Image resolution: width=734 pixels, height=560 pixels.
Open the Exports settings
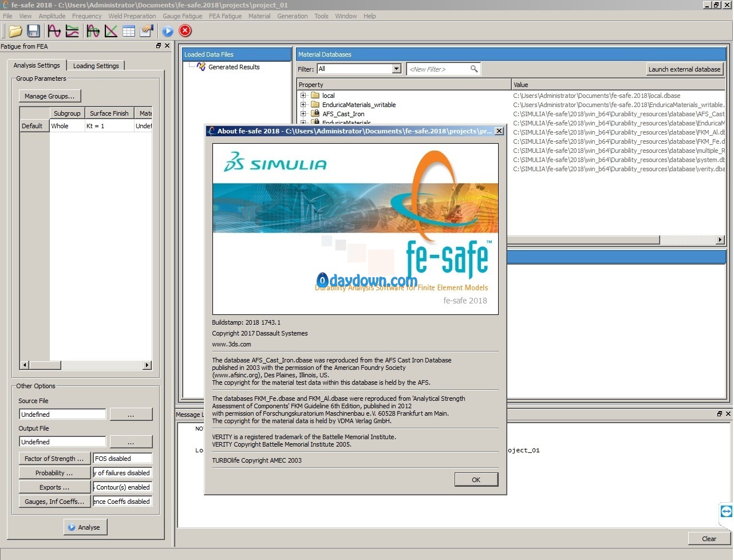tap(54, 487)
